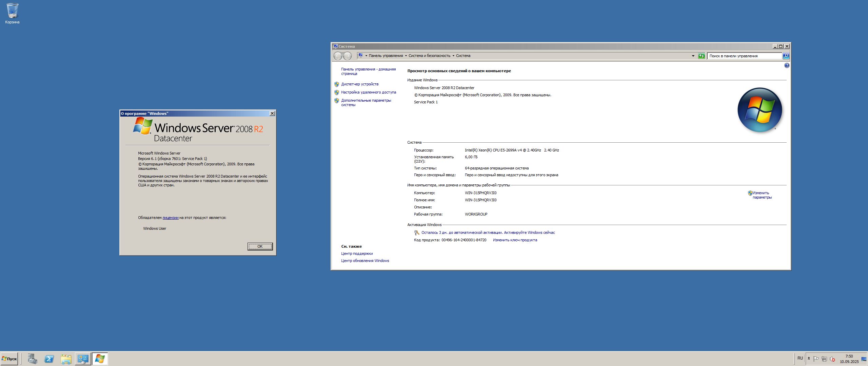This screenshot has height=366, width=868.
Task: Open the Recycle Bin (Корзина) desktop icon
Action: (12, 14)
